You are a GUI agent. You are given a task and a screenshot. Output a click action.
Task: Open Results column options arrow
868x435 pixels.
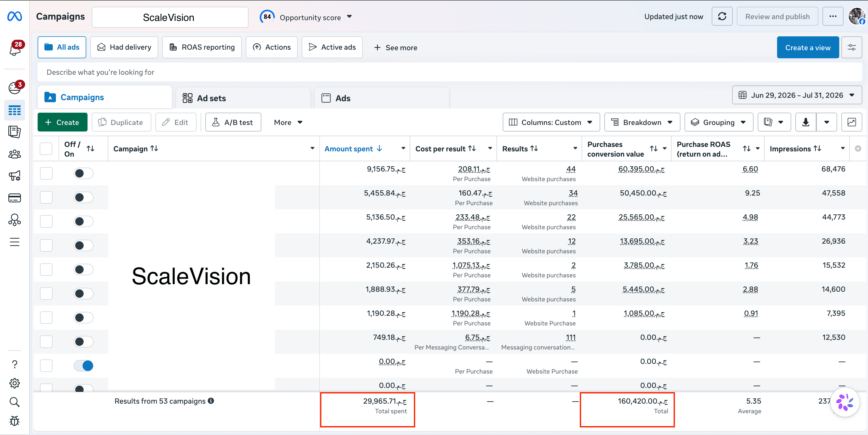click(575, 148)
